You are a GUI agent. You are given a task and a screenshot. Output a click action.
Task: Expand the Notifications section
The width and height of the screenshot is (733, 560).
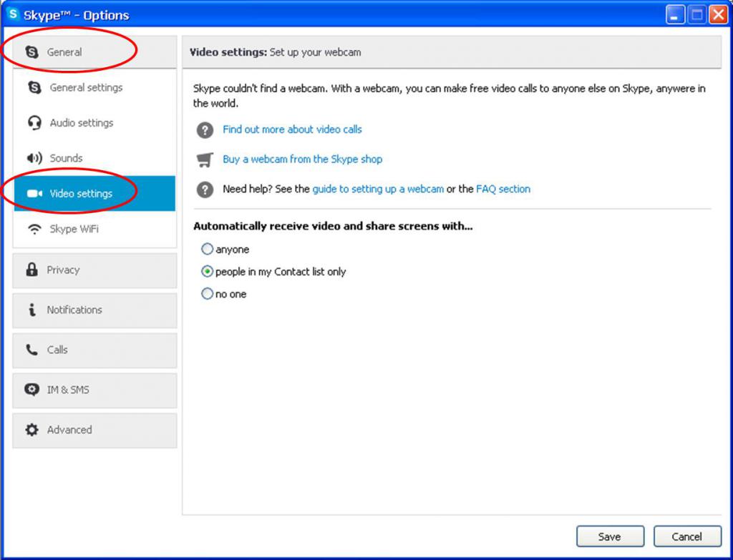[94, 310]
